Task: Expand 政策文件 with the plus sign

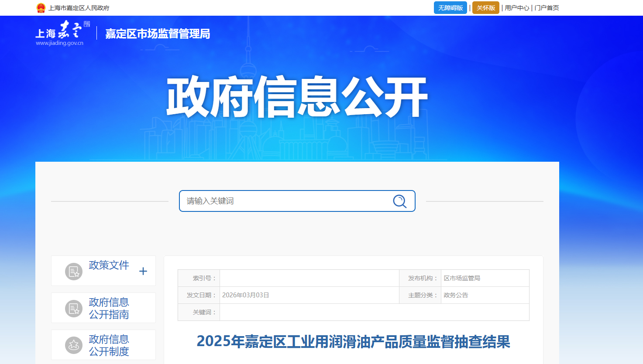Action: [x=143, y=271]
